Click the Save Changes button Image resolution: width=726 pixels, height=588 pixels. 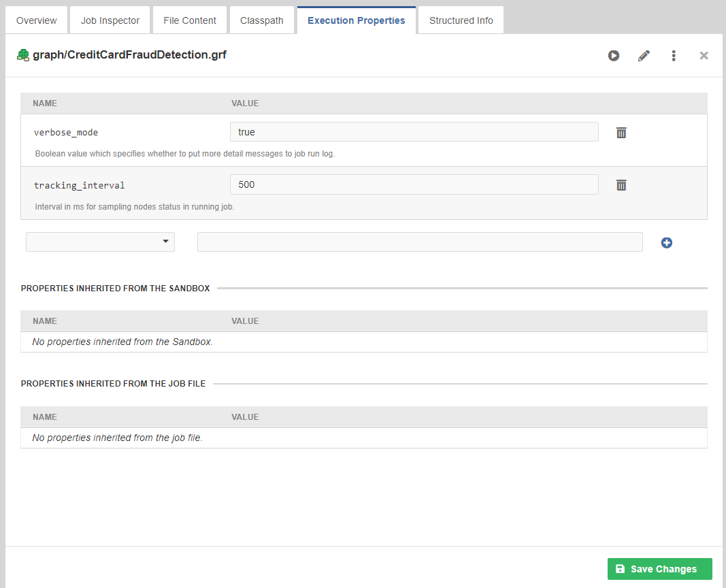659,569
